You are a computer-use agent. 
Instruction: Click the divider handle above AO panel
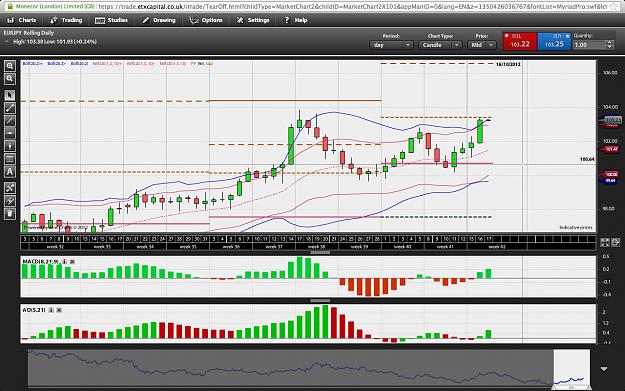320,301
